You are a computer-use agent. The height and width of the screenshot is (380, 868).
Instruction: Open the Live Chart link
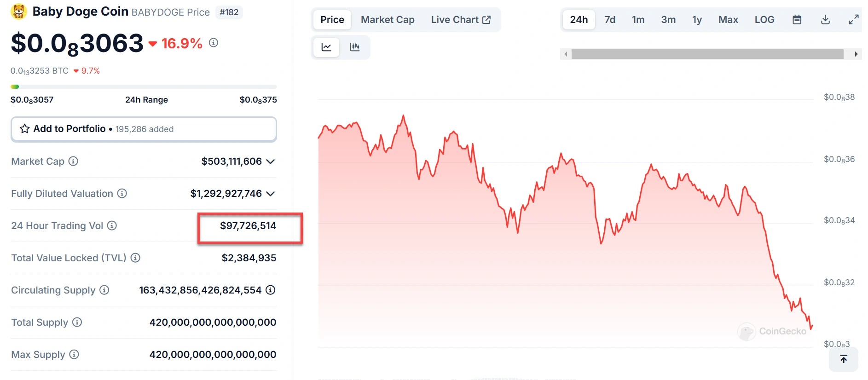(461, 20)
